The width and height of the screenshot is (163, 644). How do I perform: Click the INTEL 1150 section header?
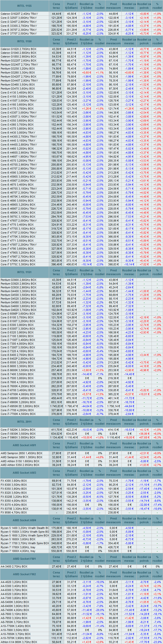tap(24, 41)
